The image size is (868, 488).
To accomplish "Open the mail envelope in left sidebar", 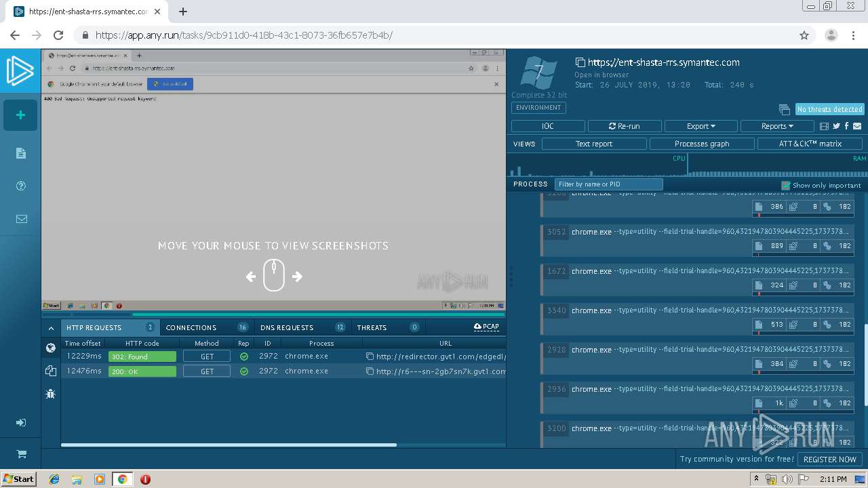I will click(21, 219).
